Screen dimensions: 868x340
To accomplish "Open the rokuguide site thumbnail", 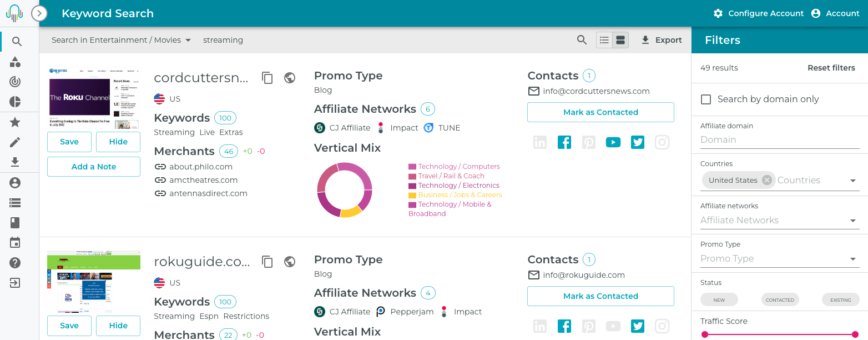I will coord(94,281).
